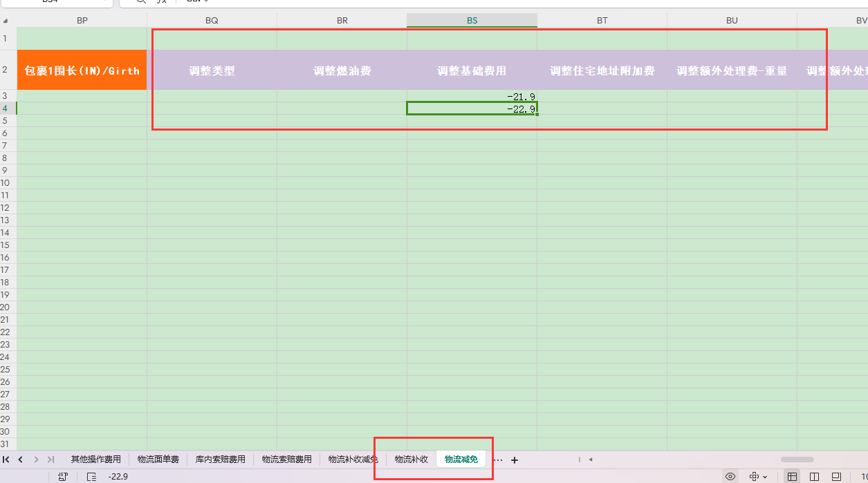Go to the previous sheet tab
868x483 pixels.
coord(21,460)
